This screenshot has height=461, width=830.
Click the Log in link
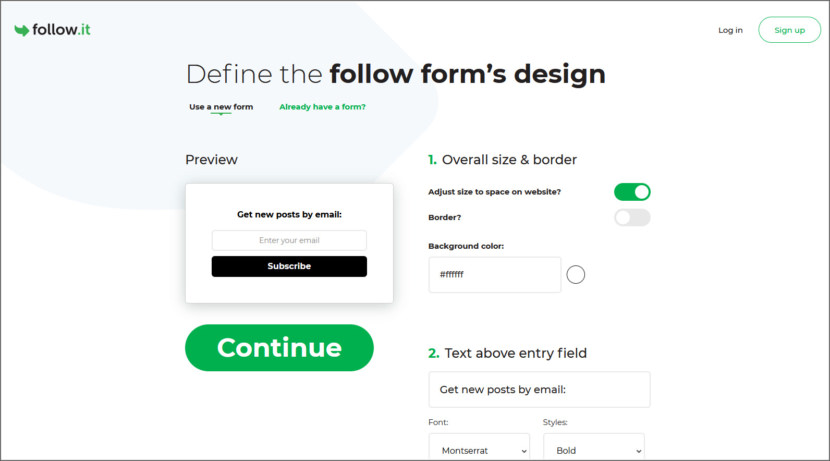pos(730,30)
